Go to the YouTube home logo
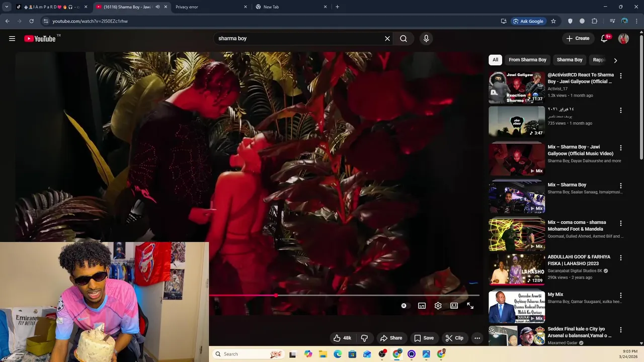 pyautogui.click(x=40, y=39)
